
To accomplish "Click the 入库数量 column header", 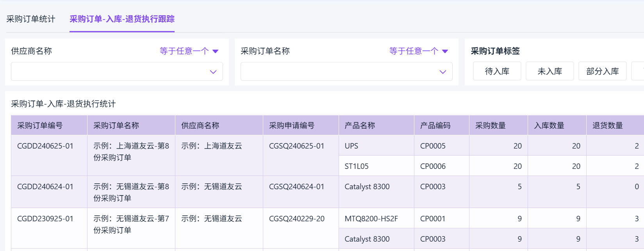I will [x=549, y=125].
